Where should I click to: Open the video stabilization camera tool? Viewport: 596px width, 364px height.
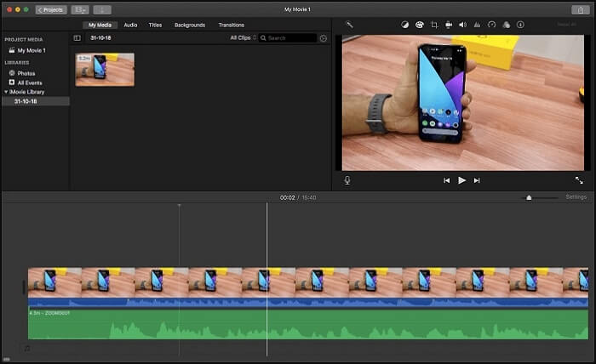[x=449, y=25]
